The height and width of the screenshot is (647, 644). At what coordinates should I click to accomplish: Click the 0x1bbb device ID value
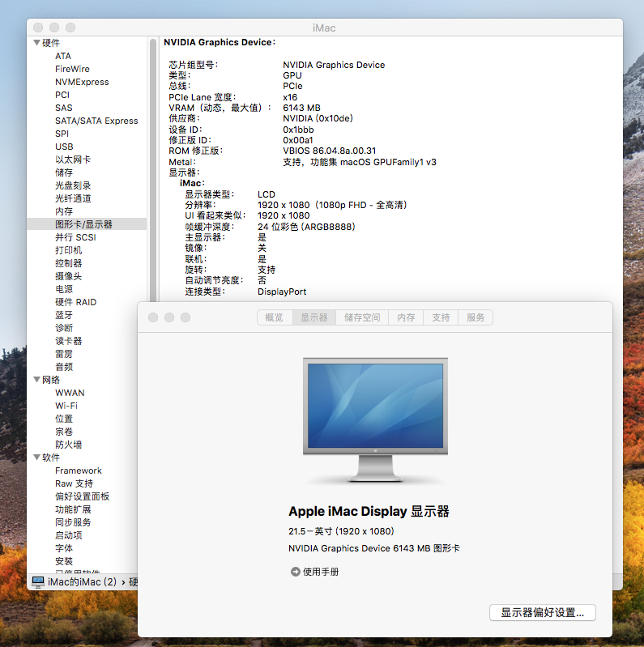[x=298, y=129]
